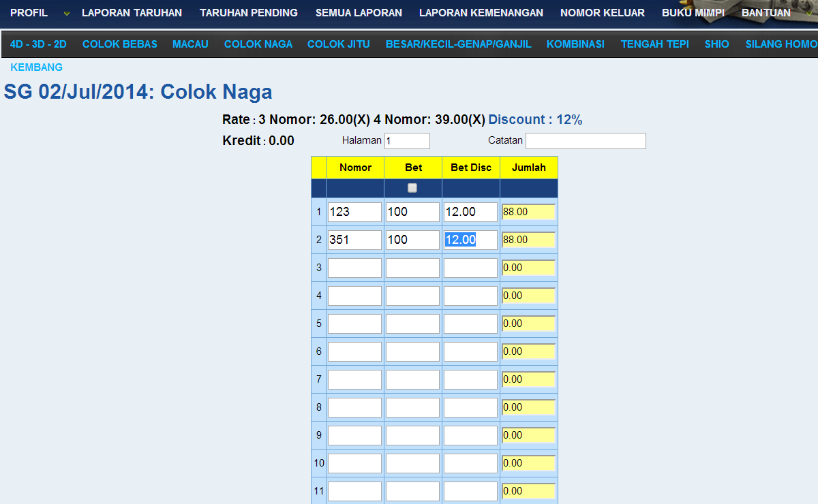The height and width of the screenshot is (504, 818).
Task: Switch to the MACAU game tab
Action: coord(190,44)
